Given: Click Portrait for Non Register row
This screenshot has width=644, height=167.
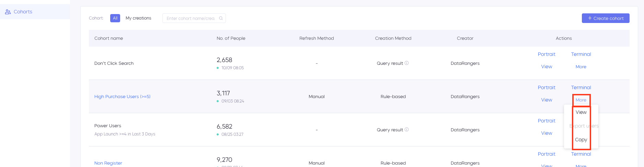Looking at the screenshot, I should [547, 154].
